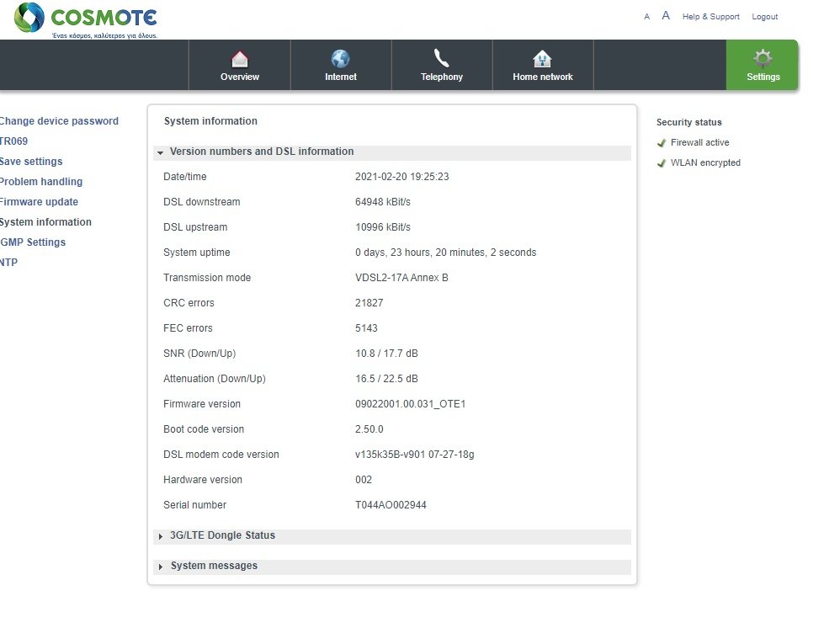Open the Save settings page
This screenshot has width=824, height=644.
[x=31, y=162]
